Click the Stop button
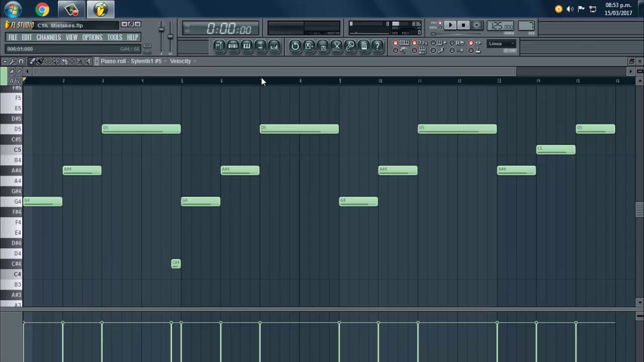Viewport: 644px width, 362px height. pyautogui.click(x=463, y=25)
